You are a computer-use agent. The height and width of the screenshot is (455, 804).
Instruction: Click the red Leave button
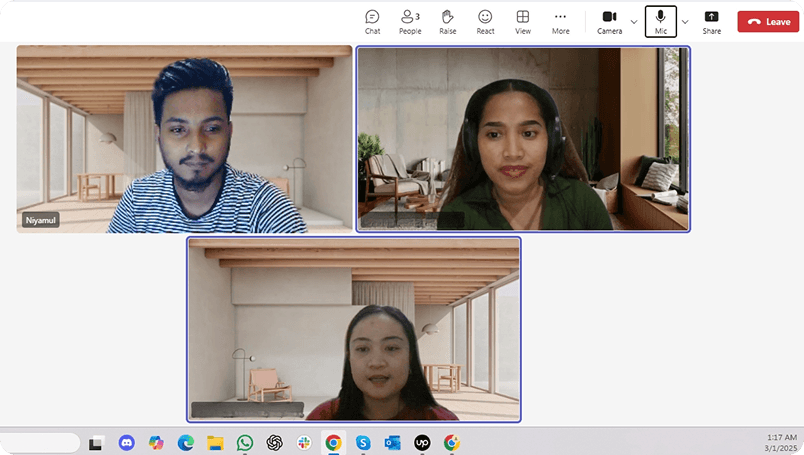coord(768,21)
